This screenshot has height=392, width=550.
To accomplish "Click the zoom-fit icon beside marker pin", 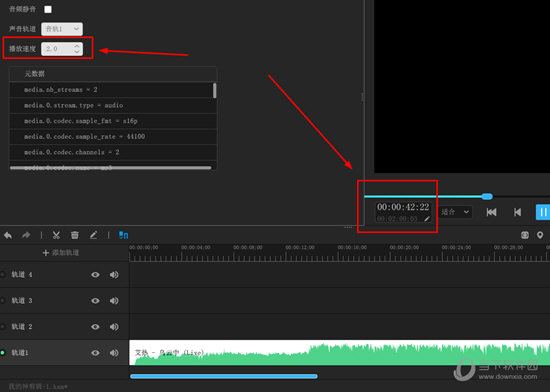I will point(525,235).
